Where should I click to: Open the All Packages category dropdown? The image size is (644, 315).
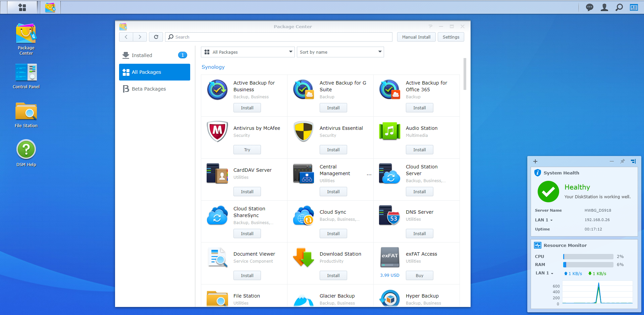point(248,52)
